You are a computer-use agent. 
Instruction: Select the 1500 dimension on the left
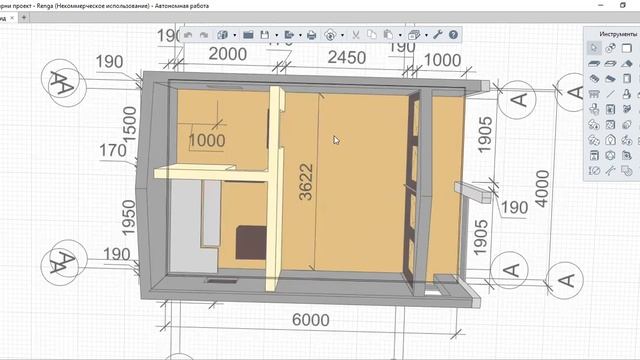click(129, 124)
